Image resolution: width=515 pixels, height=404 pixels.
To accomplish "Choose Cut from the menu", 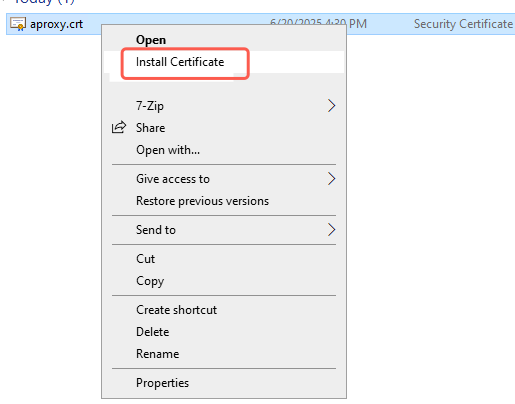I will (145, 259).
